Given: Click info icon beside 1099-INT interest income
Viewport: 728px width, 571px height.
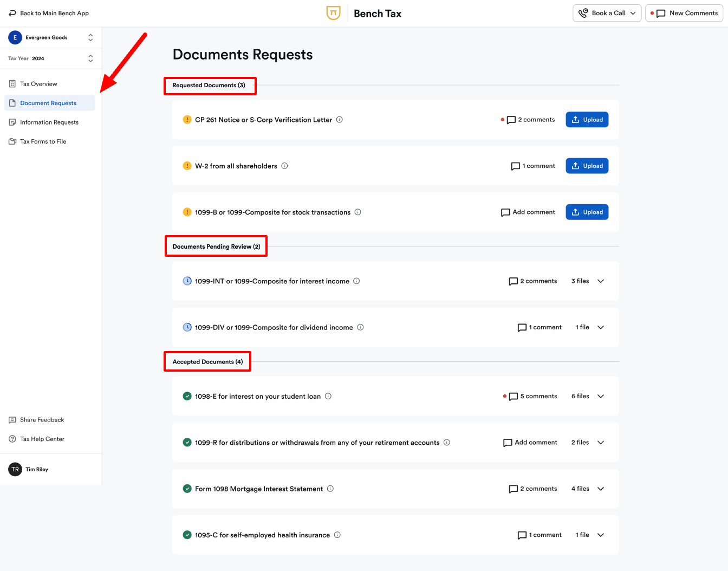Looking at the screenshot, I should point(356,281).
